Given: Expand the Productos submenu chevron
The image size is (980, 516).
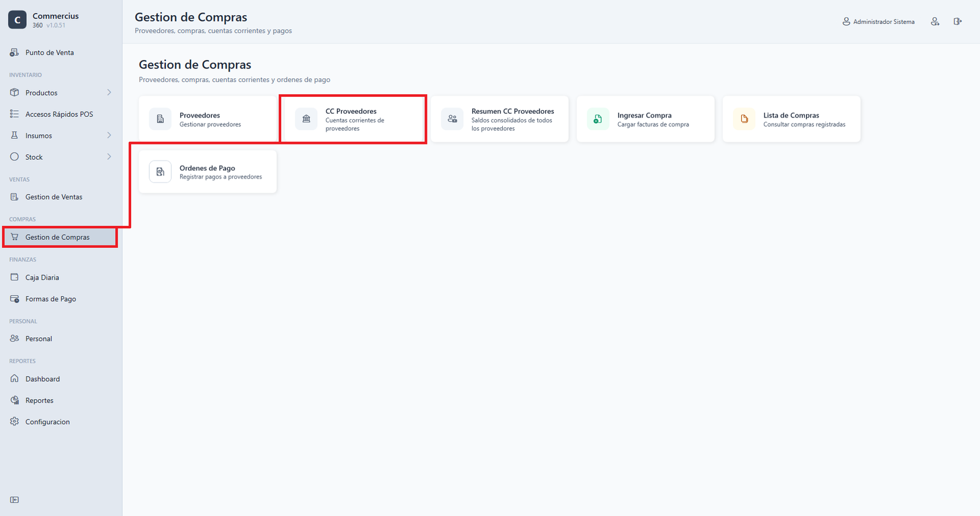Looking at the screenshot, I should tap(109, 92).
